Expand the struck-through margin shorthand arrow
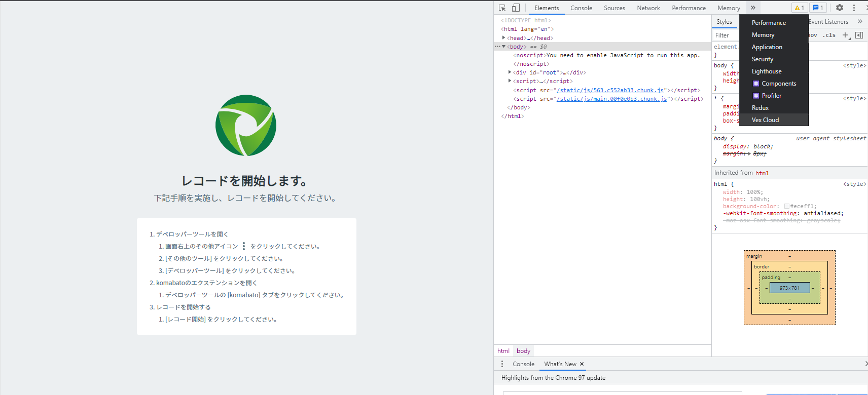This screenshot has width=868, height=395. click(749, 153)
